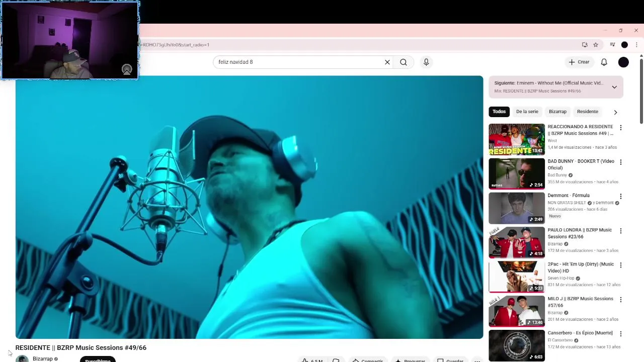644x362 pixels.
Task: Open Seven Hip-Hop channel name
Action: pyautogui.click(x=561, y=278)
